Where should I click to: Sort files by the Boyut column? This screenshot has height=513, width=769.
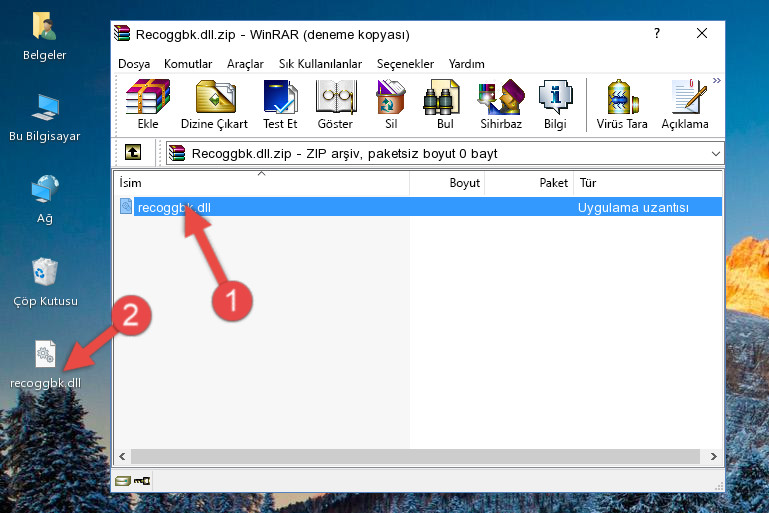pyautogui.click(x=447, y=183)
